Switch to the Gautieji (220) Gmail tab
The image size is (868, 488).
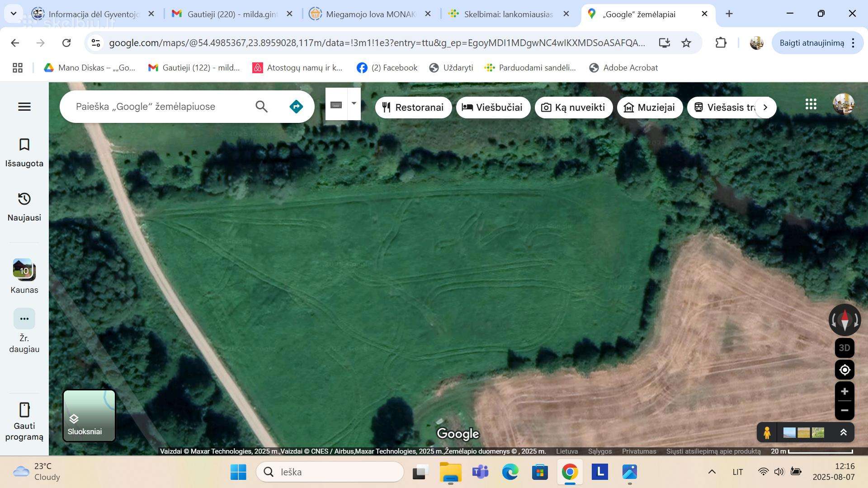point(232,14)
